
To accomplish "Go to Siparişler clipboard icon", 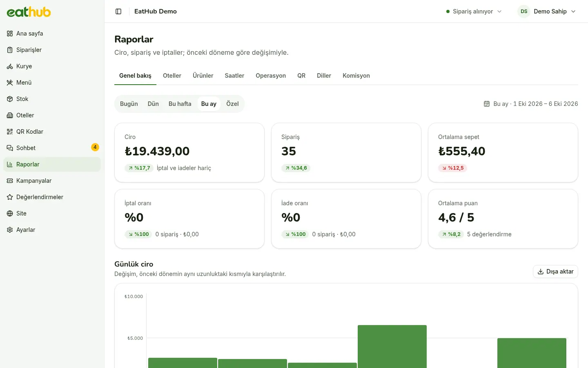I will (10, 50).
